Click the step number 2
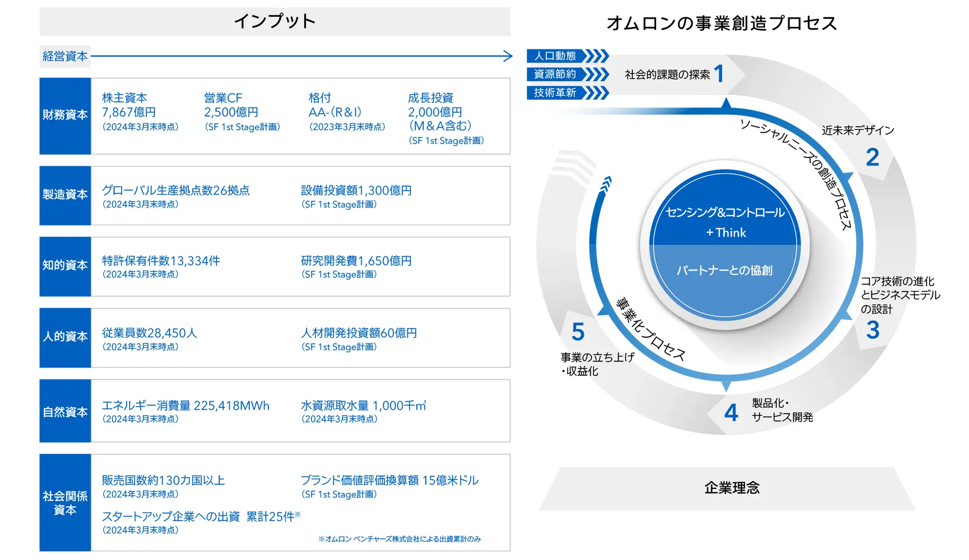This screenshot has width=969, height=560. [873, 157]
